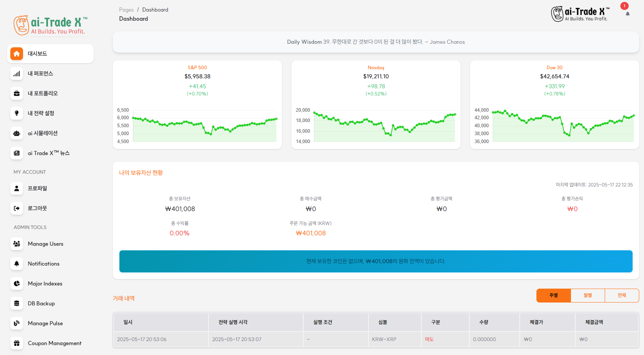This screenshot has height=355, width=644.
Task: Show 전체 trade history
Action: pos(621,295)
